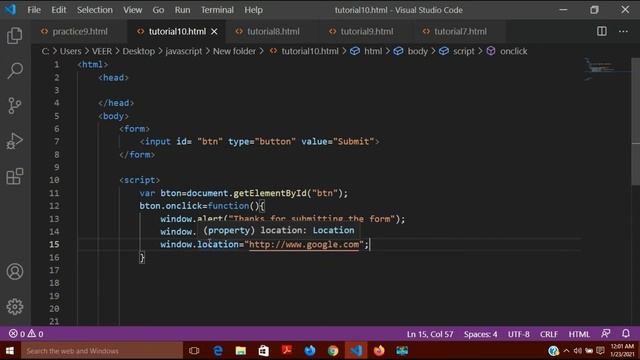Viewport: 640px width, 360px height.
Task: Open Microsoft Store from taskbar
Action: click(264, 351)
